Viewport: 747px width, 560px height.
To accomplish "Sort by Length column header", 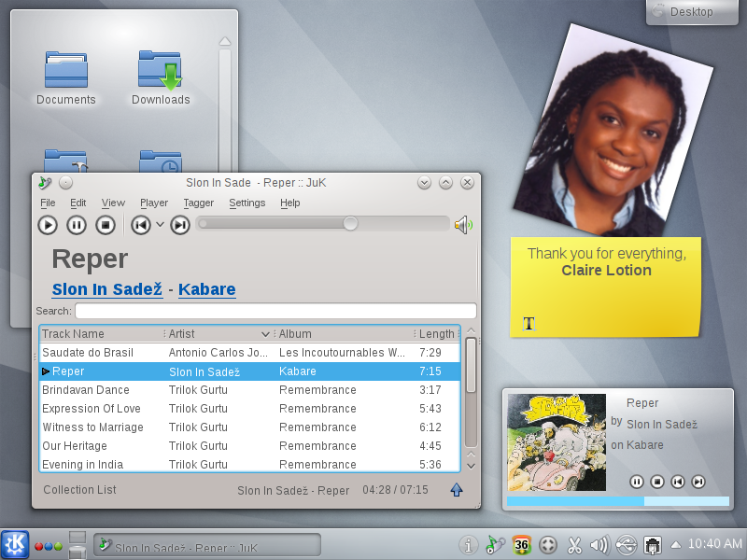I will [x=437, y=334].
